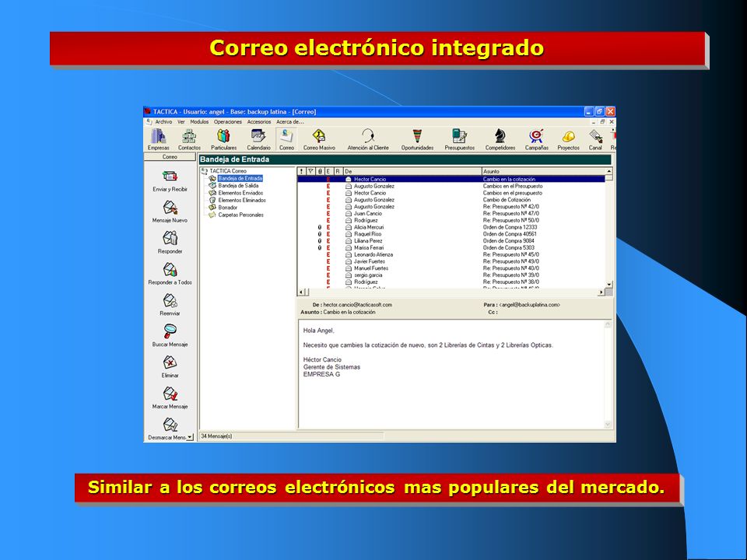Image resolution: width=747 pixels, height=560 pixels.
Task: Sort by the Asunto column header
Action: (544, 171)
